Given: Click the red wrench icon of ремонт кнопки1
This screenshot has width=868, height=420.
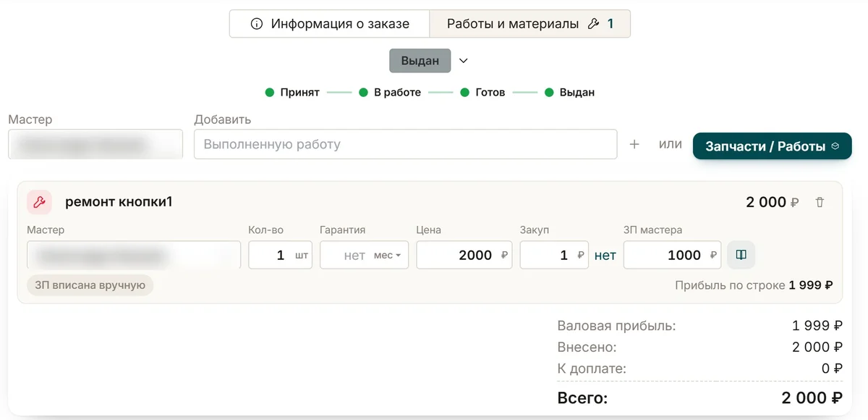Looking at the screenshot, I should click(39, 202).
